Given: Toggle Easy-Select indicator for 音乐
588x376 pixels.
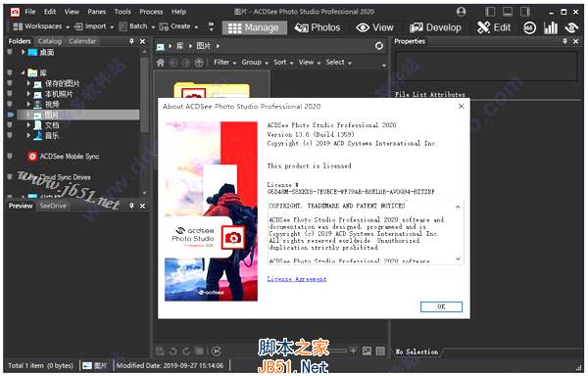Looking at the screenshot, I should (10, 135).
